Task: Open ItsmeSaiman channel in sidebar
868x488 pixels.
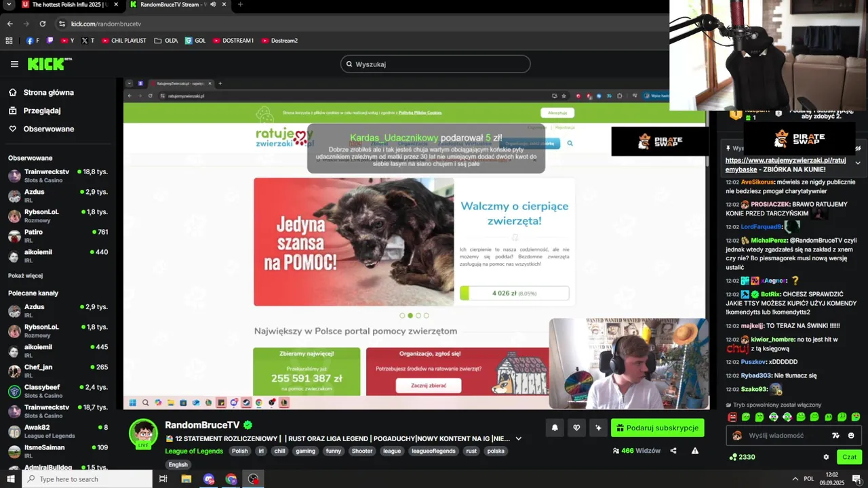Action: click(58, 451)
